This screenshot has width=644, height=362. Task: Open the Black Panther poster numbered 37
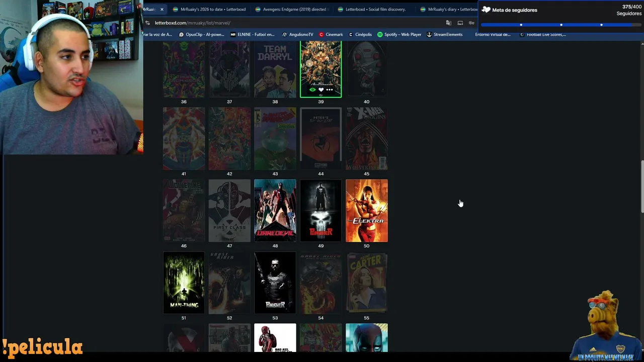pos(229,69)
